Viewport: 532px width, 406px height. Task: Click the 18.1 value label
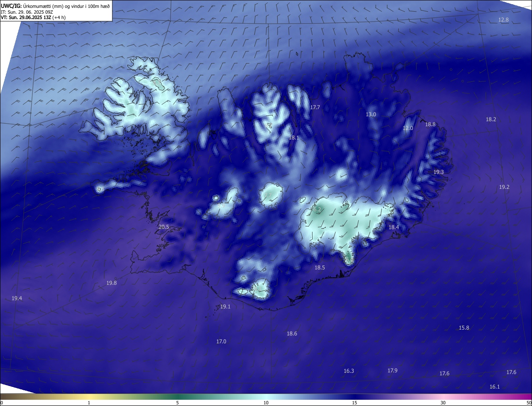pyautogui.click(x=294, y=137)
